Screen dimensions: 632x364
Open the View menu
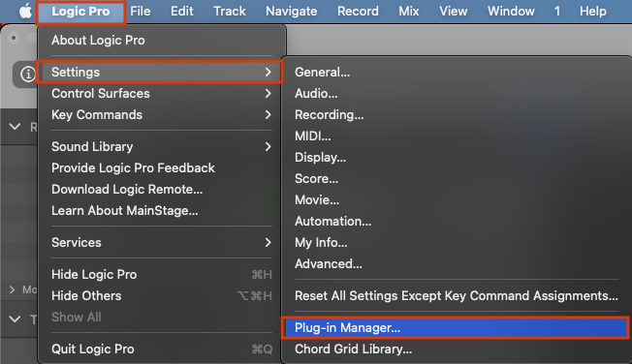pos(454,12)
